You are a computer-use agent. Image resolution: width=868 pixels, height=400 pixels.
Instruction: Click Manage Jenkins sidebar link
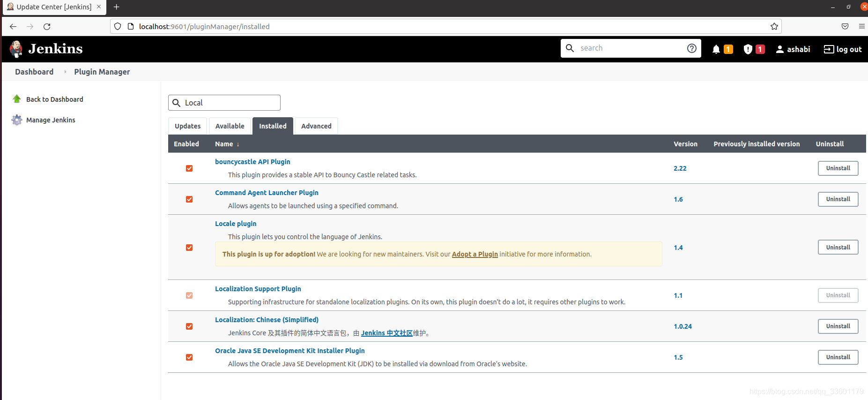[x=51, y=120]
